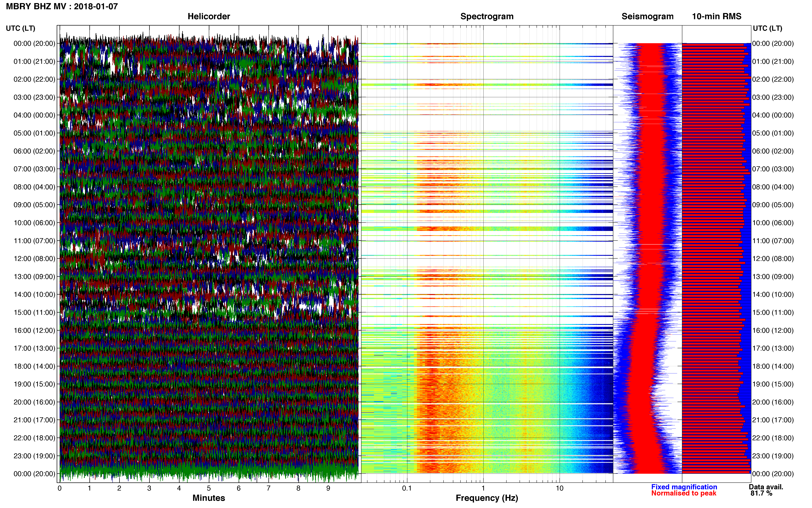
Task: Click the left-side "UTC (LT)" axis header
Action: click(21, 28)
